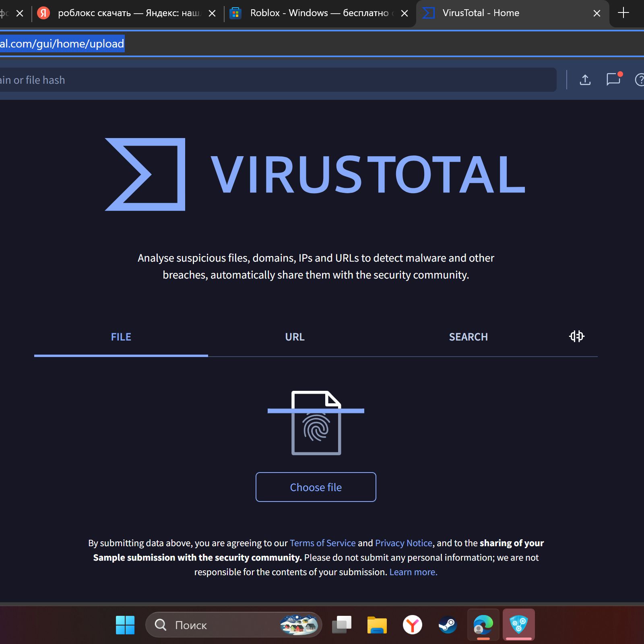Click the domain or file hash search field
The height and width of the screenshot is (644, 644).
point(278,80)
